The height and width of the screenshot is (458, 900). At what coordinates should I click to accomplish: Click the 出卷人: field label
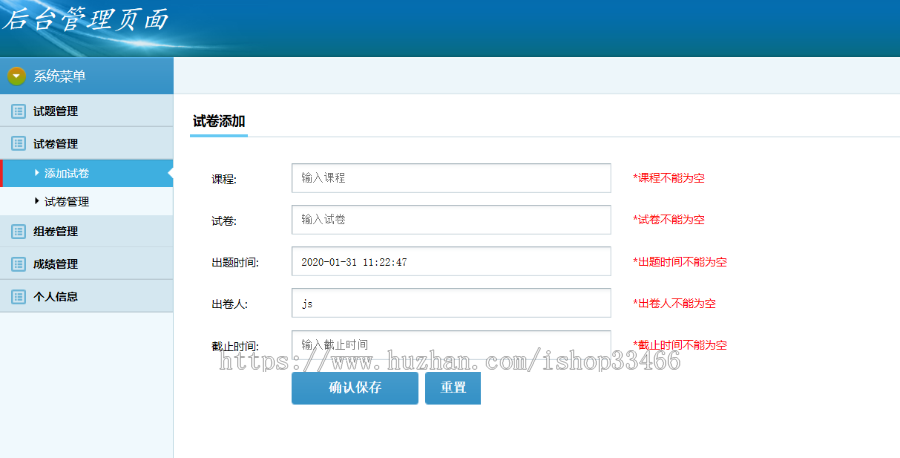pos(230,304)
